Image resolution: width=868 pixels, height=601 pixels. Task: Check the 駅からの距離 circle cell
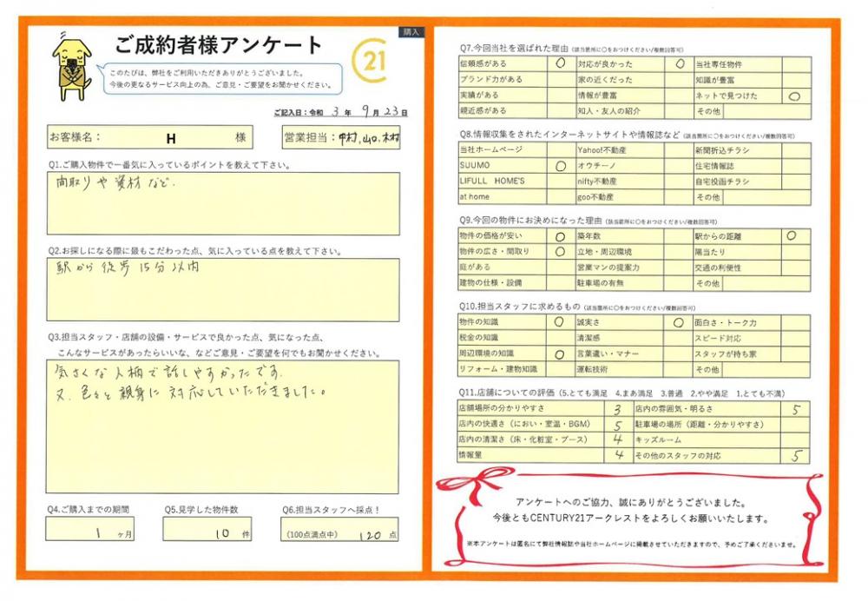coord(792,235)
